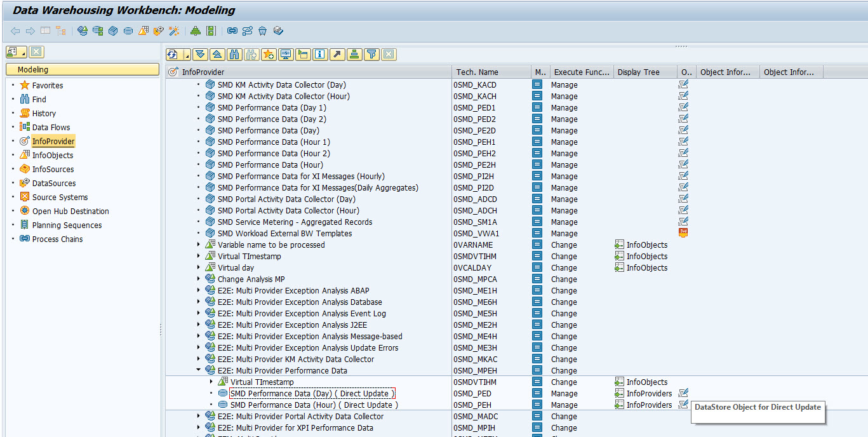This screenshot has height=437, width=868.
Task: Click the chain link icon in the top toolbar
Action: tap(232, 30)
